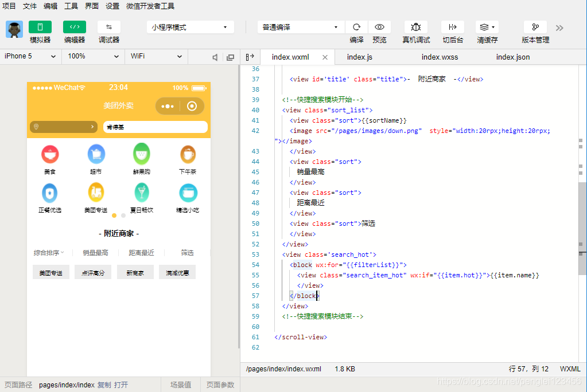
Task: Click the preview eye icon
Action: pos(380,27)
